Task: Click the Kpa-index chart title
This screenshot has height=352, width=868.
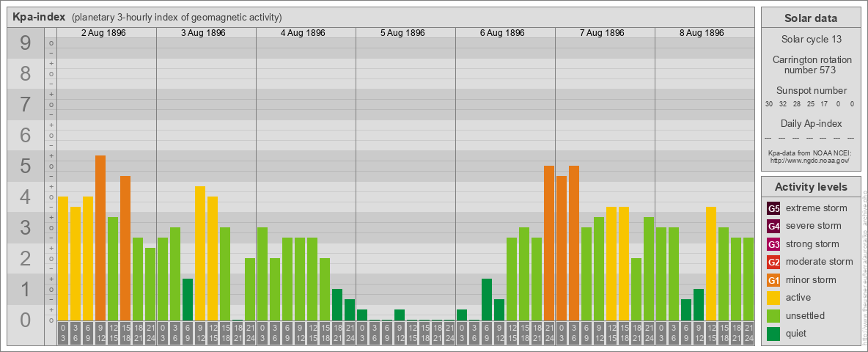Action: (x=40, y=17)
